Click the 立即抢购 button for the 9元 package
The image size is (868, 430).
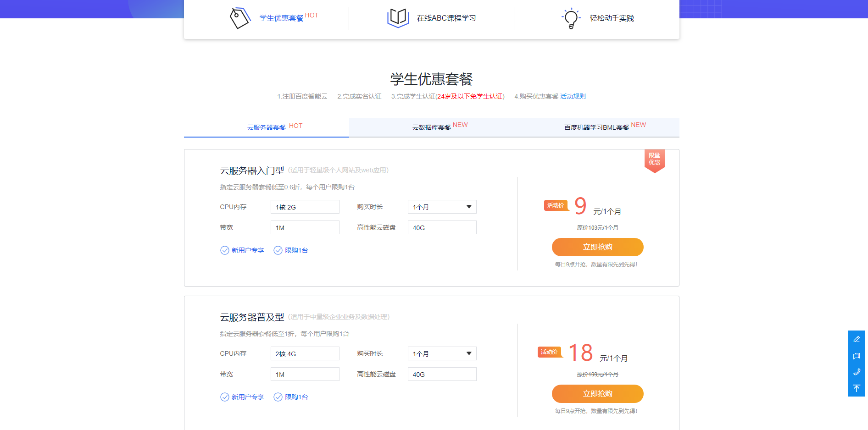click(597, 247)
